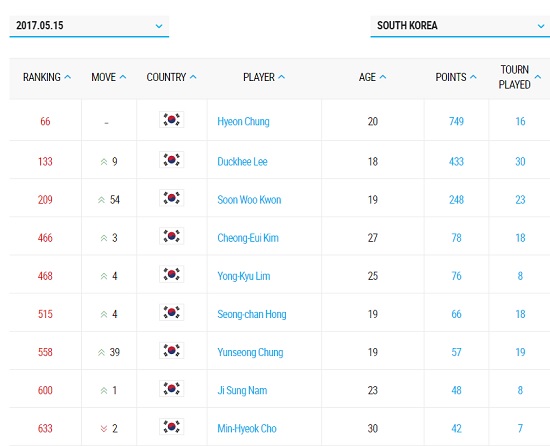The width and height of the screenshot is (550, 446).
Task: Sort by TOURN PLAYED column arrow
Action: pos(538,77)
